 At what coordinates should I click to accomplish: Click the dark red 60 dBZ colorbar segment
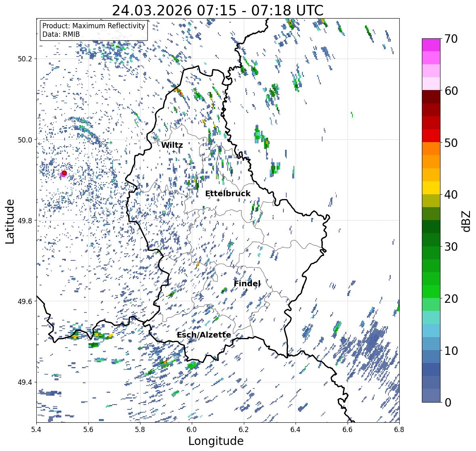coord(431,97)
